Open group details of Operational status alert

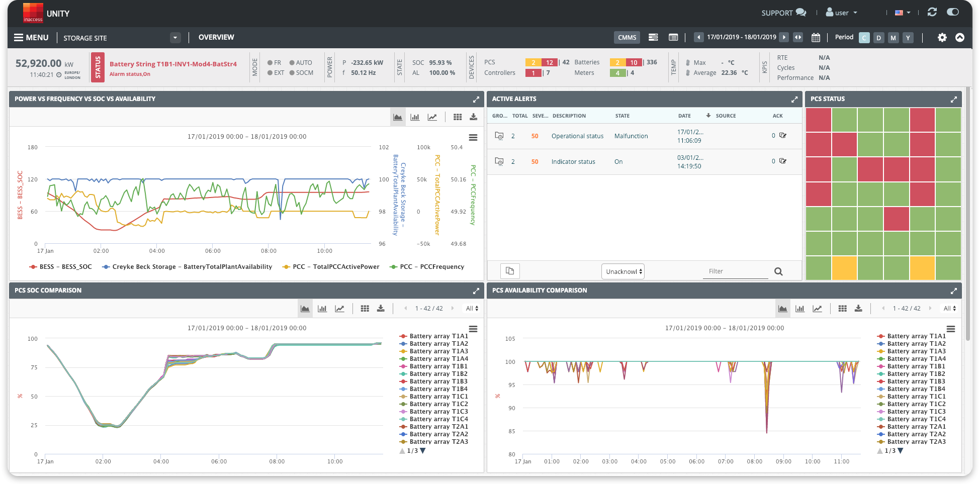(x=499, y=136)
